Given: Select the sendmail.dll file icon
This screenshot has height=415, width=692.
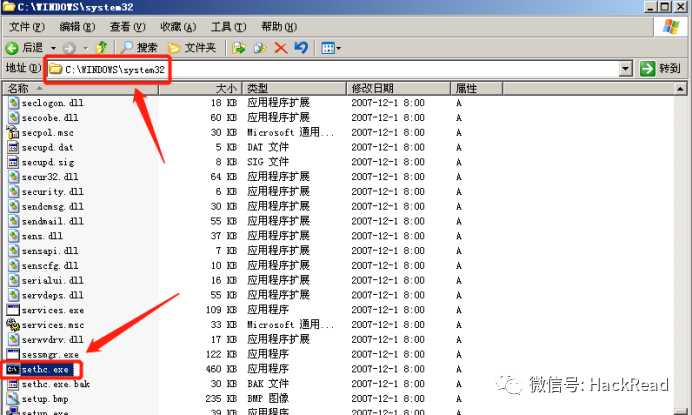Looking at the screenshot, I should [x=13, y=221].
